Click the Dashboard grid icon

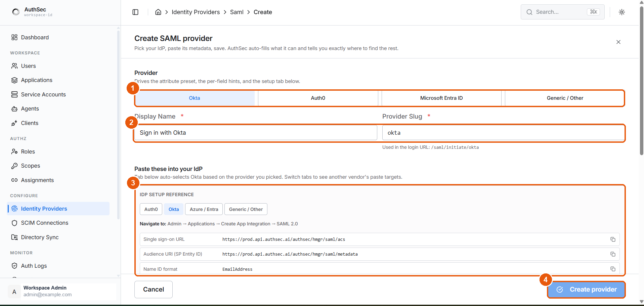[14, 37]
